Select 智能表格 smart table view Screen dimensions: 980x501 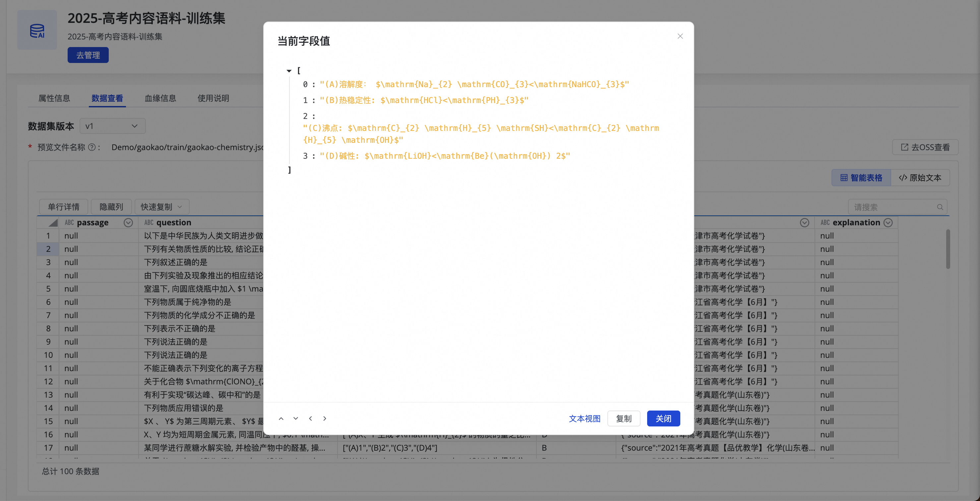(861, 178)
